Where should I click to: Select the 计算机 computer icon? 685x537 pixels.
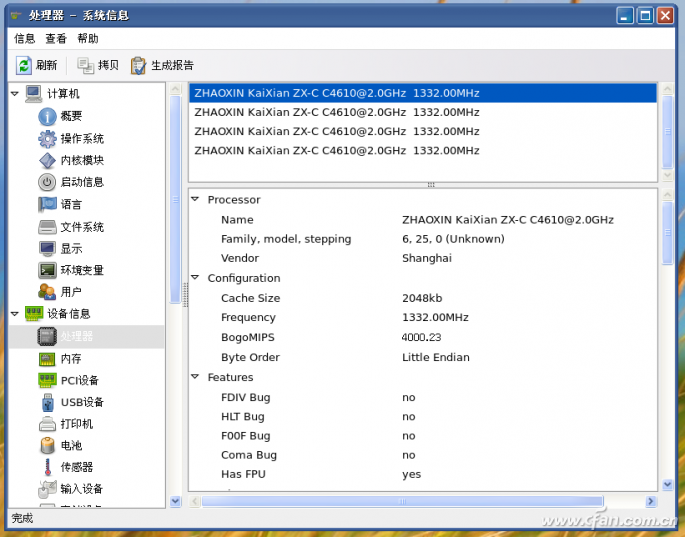click(34, 94)
